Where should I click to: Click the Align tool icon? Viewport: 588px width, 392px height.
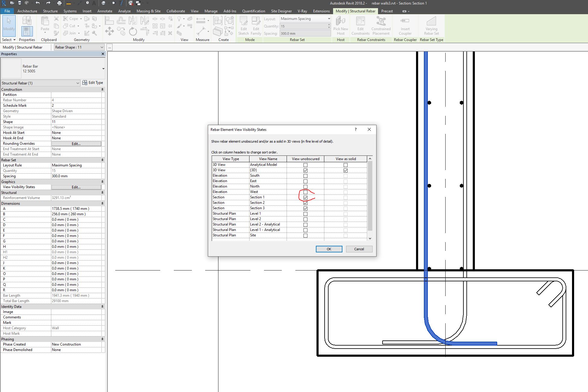pos(109,21)
